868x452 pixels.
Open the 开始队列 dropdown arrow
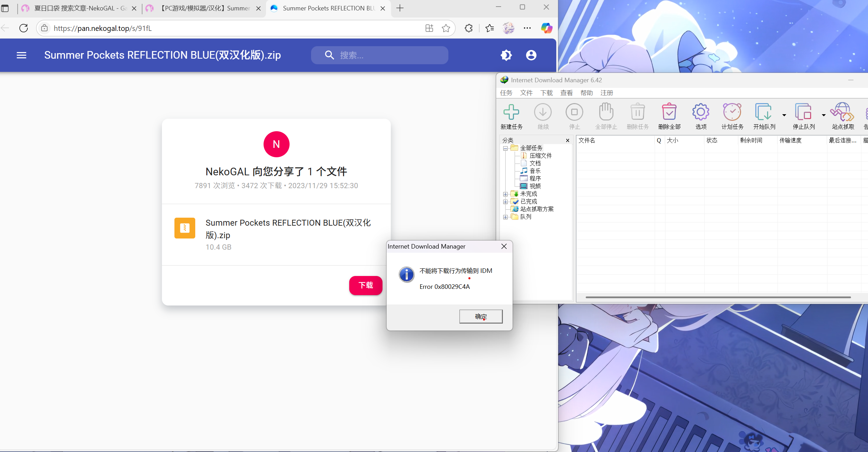[784, 115]
